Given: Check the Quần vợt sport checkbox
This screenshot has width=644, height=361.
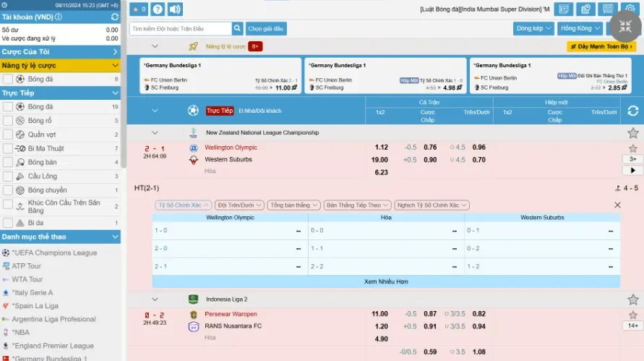Looking at the screenshot, I should coord(8,134).
